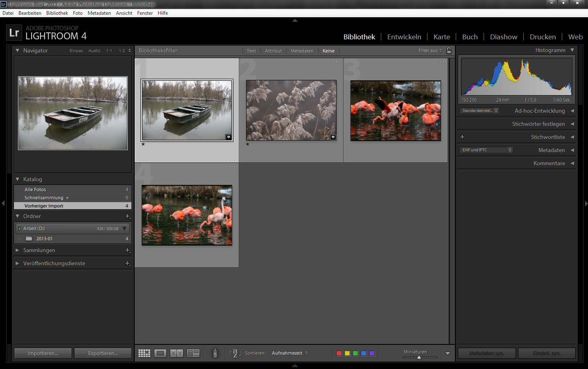This screenshot has width=588, height=369.
Task: Apply the red color label swatch
Action: point(339,353)
